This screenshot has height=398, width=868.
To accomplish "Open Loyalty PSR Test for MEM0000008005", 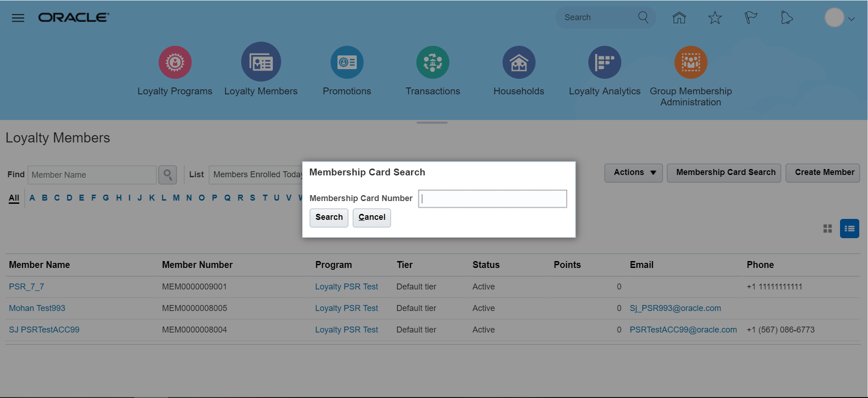I will (347, 308).
